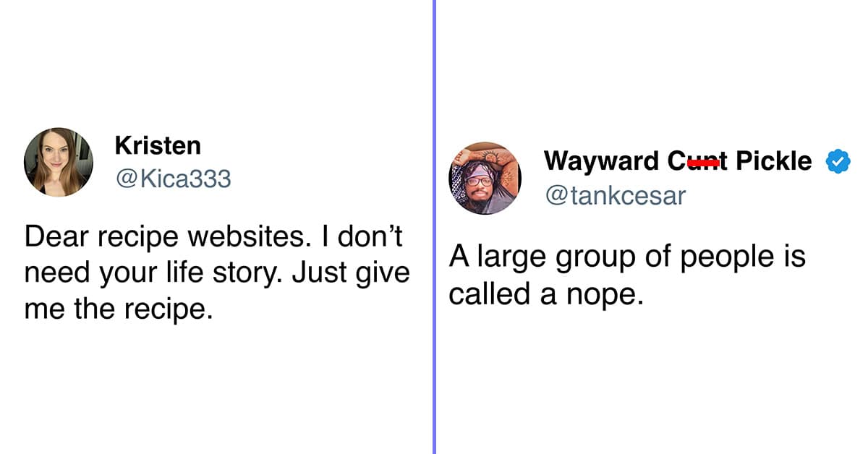The width and height of the screenshot is (868, 454).
Task: Click Wayward Pickle's profile avatar
Action: pyautogui.click(x=485, y=179)
